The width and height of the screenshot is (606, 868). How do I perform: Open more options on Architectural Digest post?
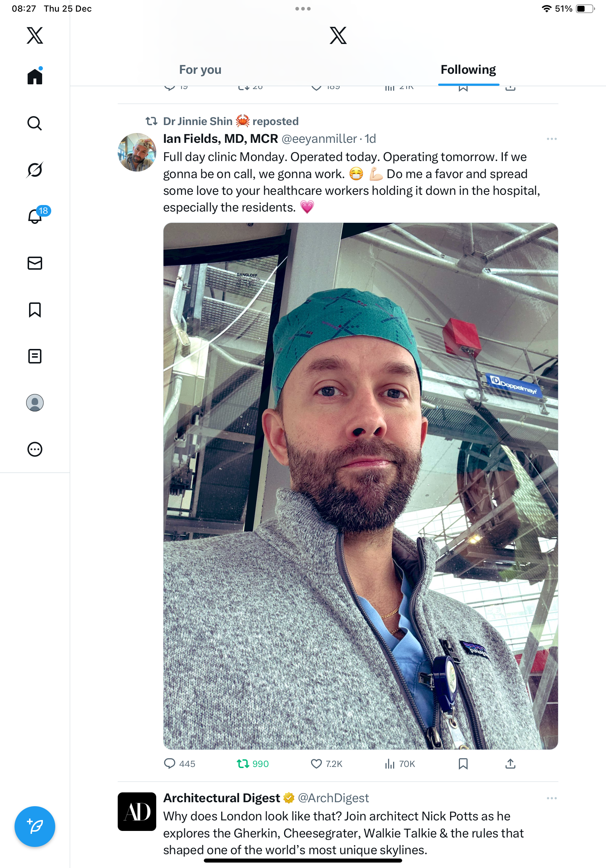click(552, 798)
